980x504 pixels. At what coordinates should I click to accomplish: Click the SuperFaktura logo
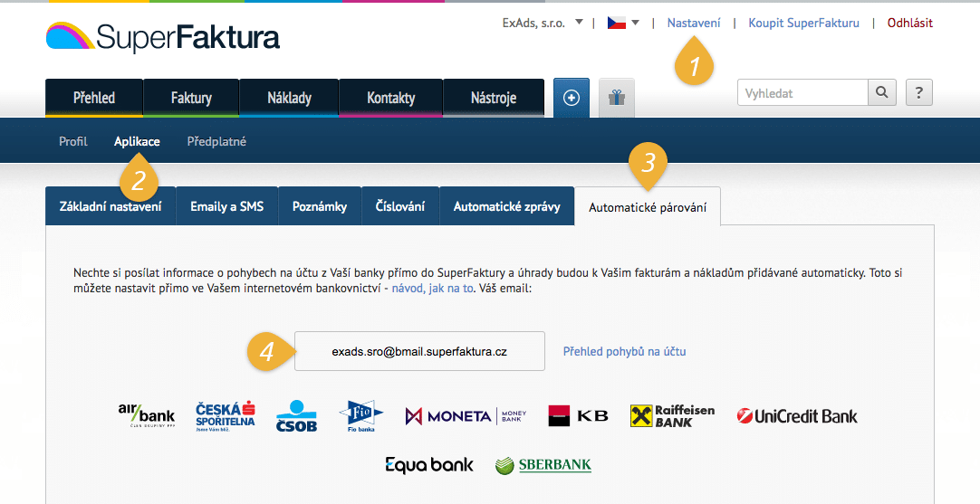coord(162,37)
